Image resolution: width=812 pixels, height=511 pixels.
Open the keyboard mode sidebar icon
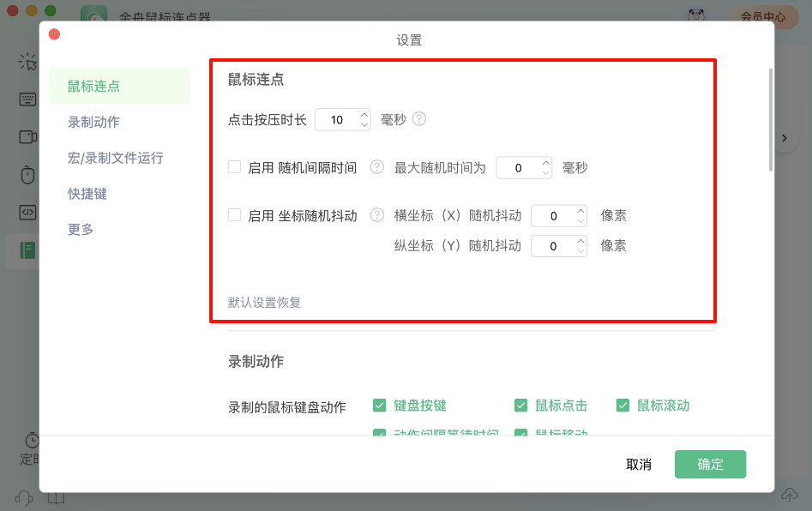click(x=27, y=99)
